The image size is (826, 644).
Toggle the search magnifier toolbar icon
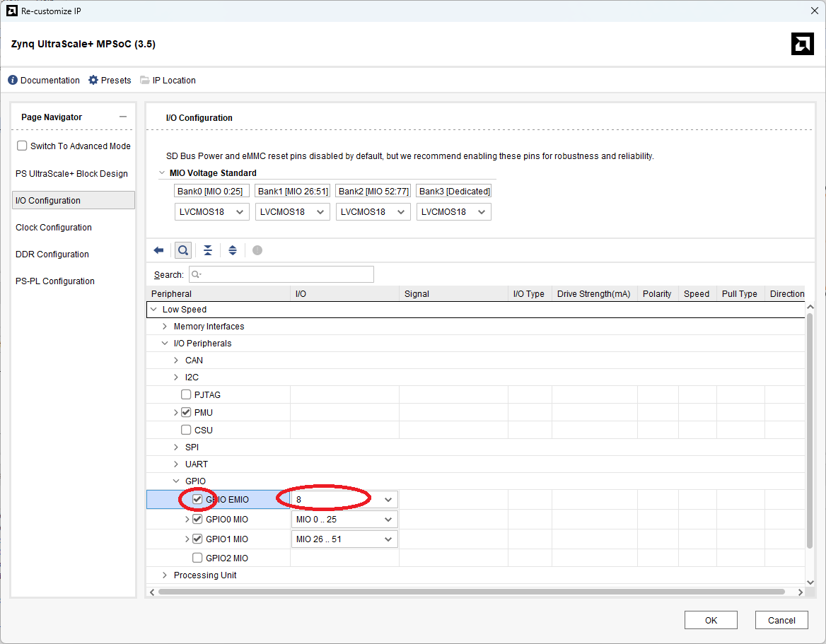(x=182, y=250)
